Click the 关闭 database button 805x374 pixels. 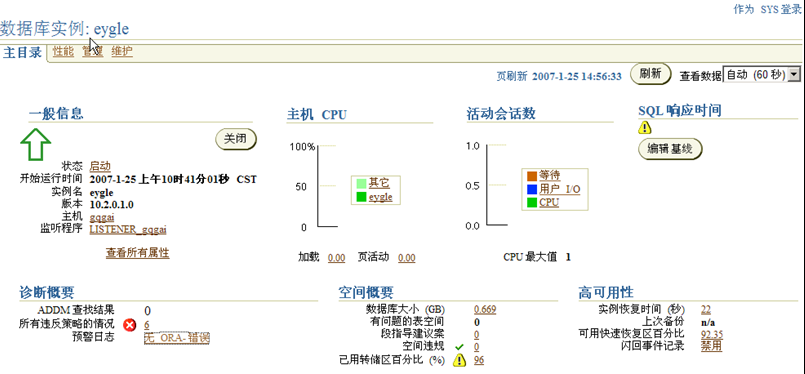[x=235, y=139]
